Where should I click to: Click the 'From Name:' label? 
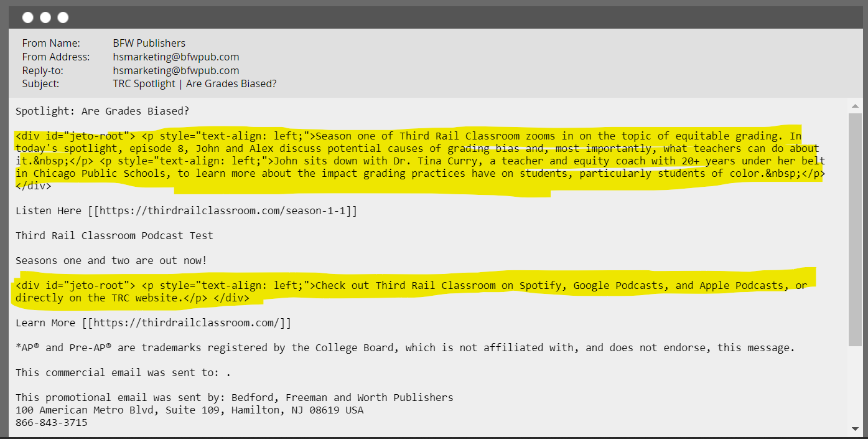[x=51, y=44]
